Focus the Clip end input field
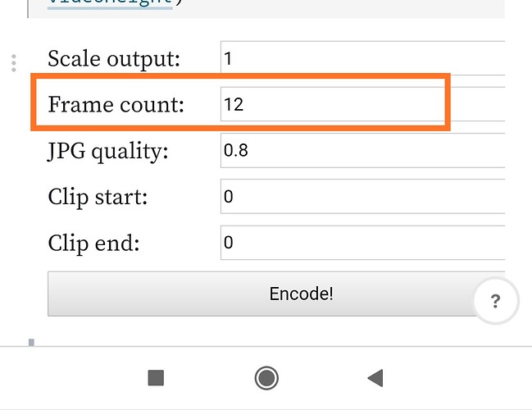Screen dimensions: 532x410 (362, 243)
